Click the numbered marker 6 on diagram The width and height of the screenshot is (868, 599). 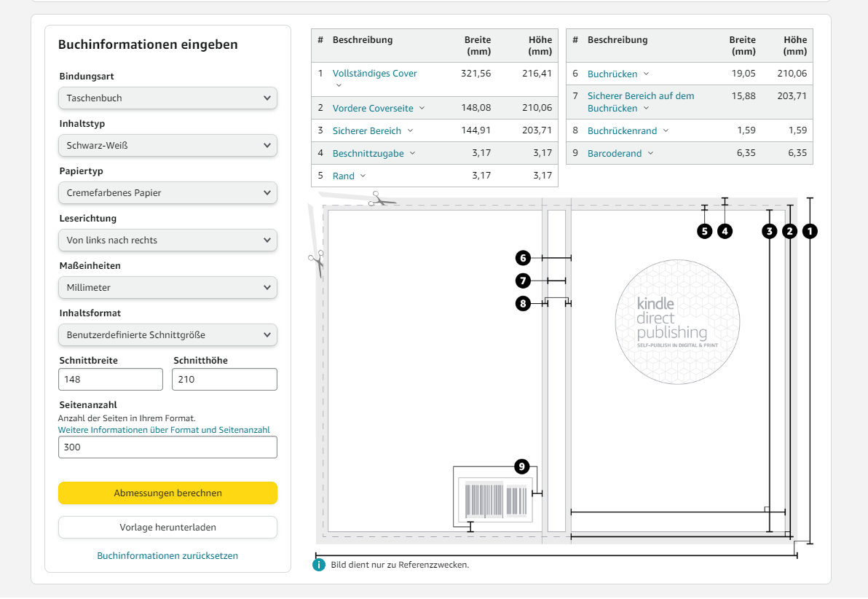pyautogui.click(x=522, y=258)
